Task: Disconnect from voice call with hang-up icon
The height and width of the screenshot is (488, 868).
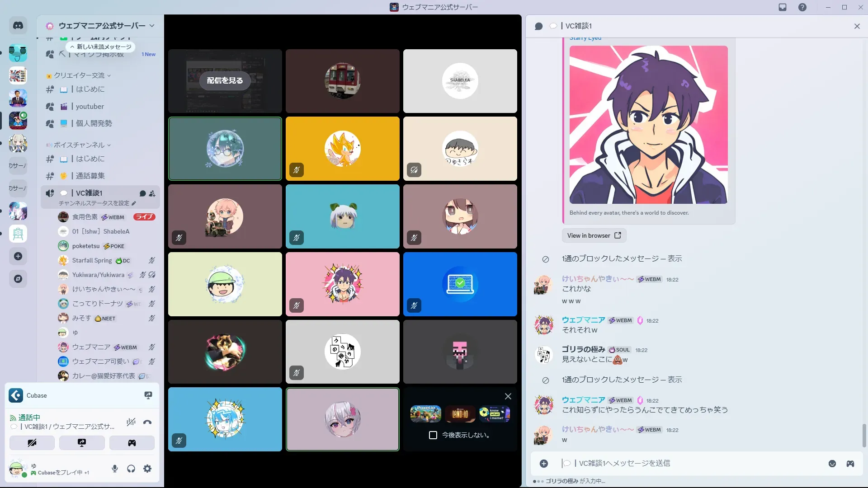Action: tap(147, 422)
